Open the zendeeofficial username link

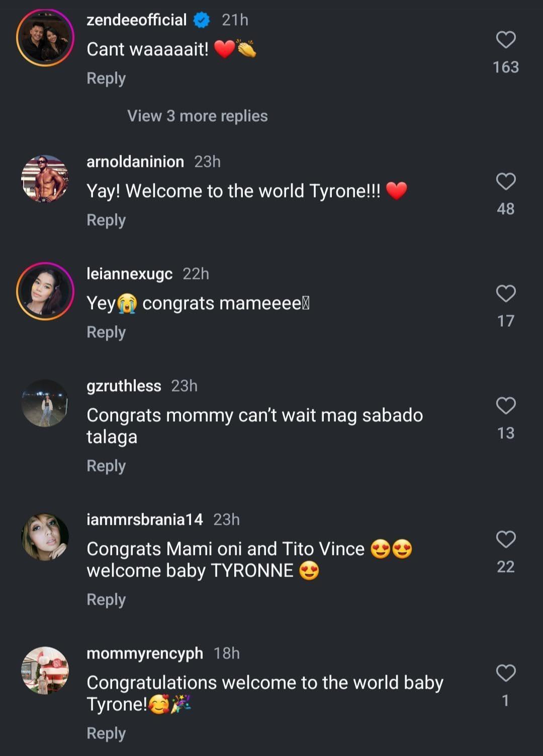(x=136, y=20)
